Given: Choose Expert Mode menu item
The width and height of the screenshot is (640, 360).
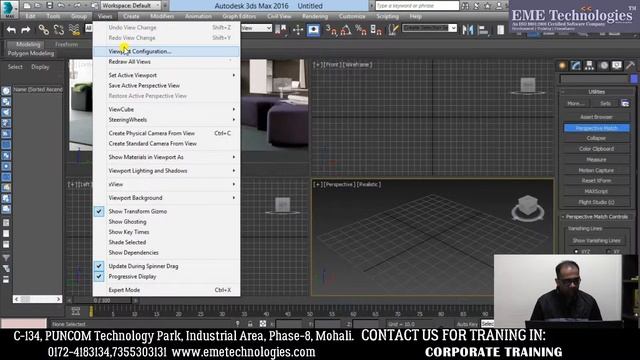Looking at the screenshot, I should point(167,290).
